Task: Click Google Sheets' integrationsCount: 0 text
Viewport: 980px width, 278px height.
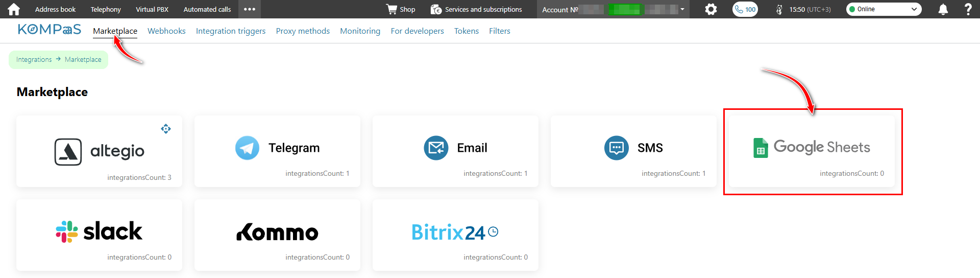Action: pyautogui.click(x=852, y=173)
